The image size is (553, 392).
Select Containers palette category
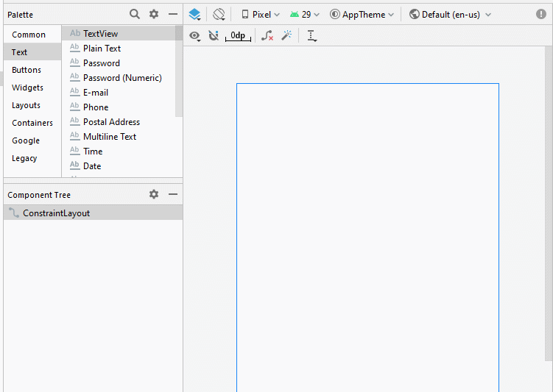32,123
